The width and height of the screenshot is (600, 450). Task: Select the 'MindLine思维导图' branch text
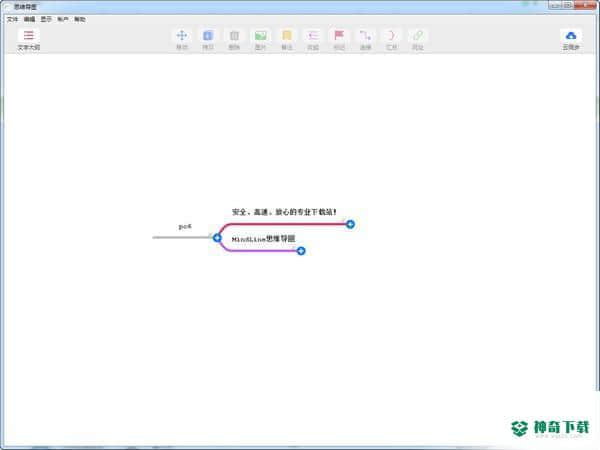click(x=263, y=239)
